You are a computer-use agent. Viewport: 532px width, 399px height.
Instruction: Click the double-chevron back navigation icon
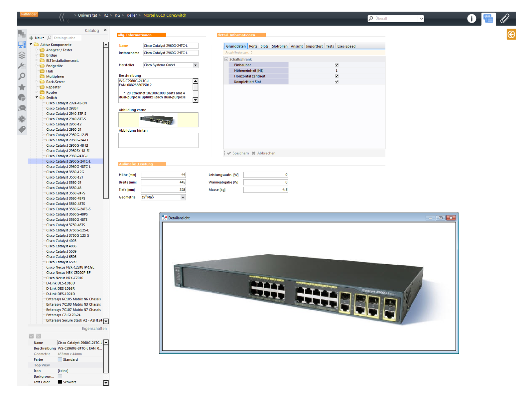point(62,17)
